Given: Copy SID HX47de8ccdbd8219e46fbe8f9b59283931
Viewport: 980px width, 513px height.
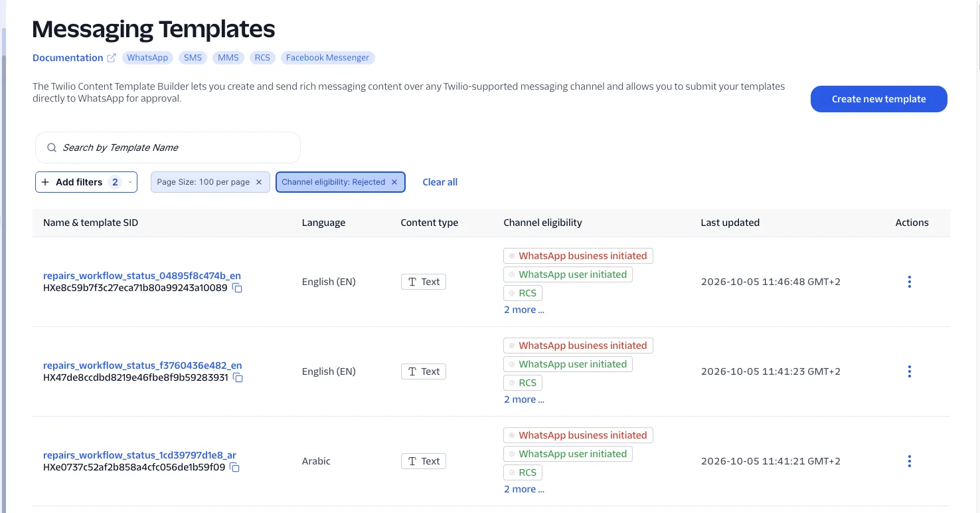Looking at the screenshot, I should click(x=238, y=378).
